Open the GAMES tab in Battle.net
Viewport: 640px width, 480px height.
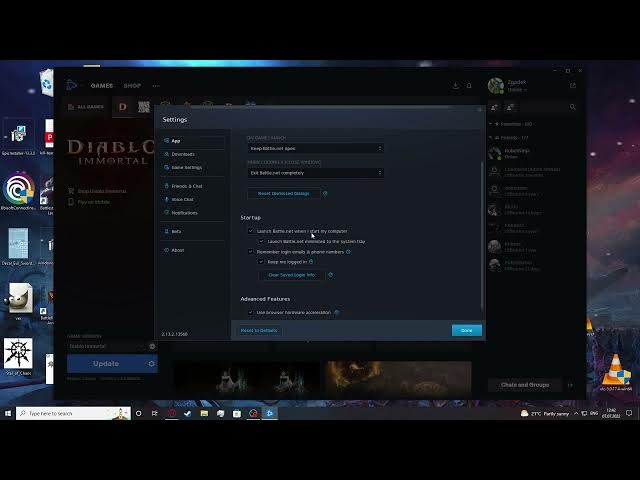102,86
